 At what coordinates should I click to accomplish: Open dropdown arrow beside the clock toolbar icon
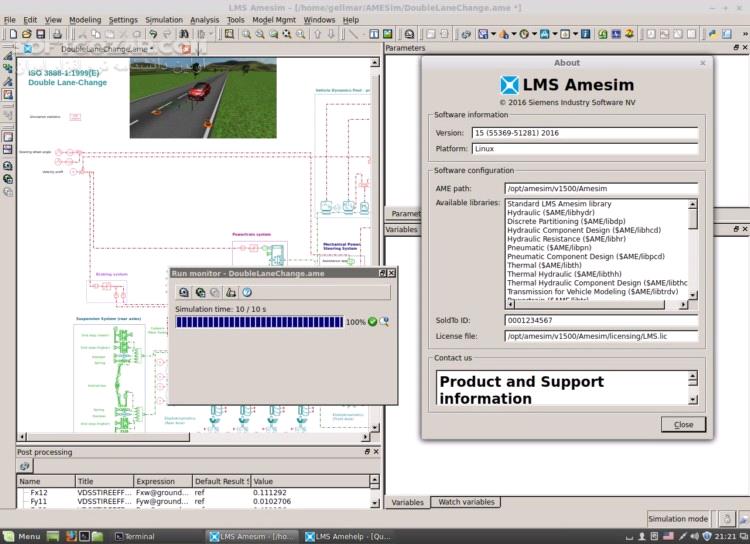[534, 34]
